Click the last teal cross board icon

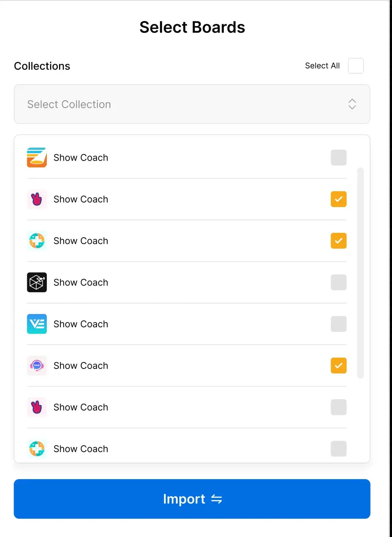(37, 449)
